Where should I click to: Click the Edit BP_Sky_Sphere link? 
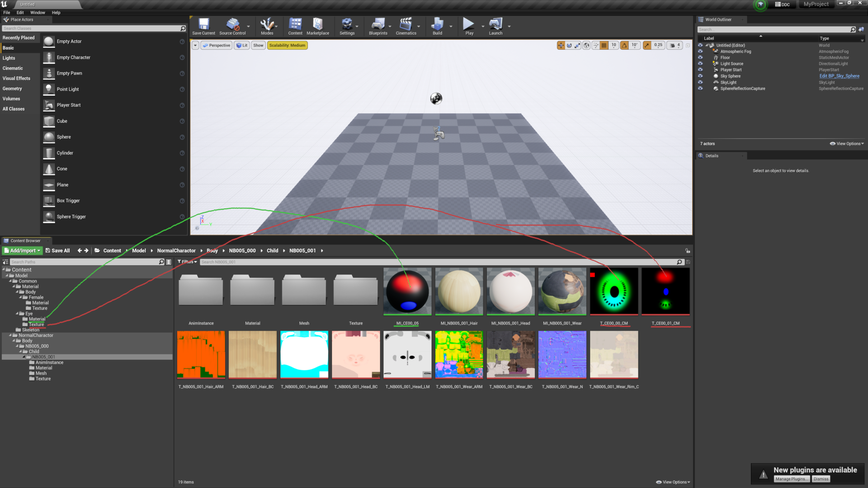click(x=840, y=76)
